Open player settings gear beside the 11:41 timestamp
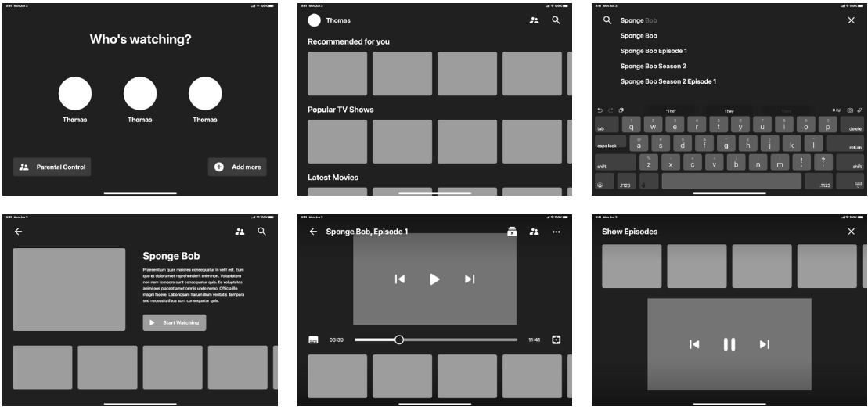Screen dimensions: 868x410 [556, 340]
